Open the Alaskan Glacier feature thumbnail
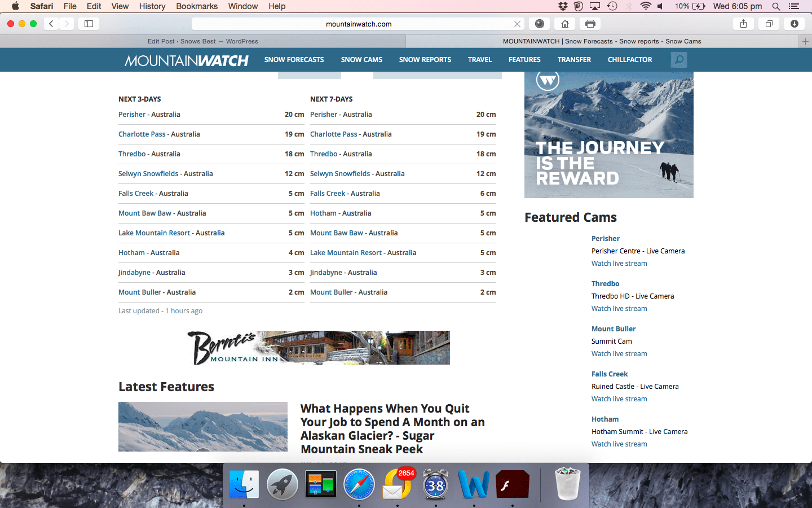Screen dimensions: 812x508 pos(203,427)
